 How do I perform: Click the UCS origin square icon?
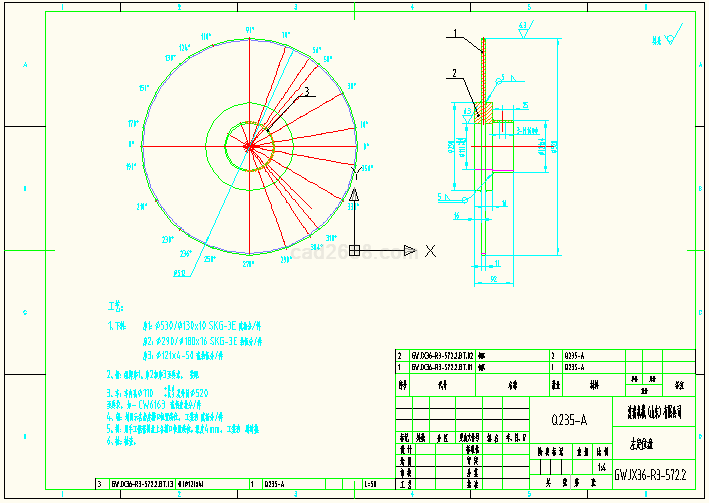pyautogui.click(x=353, y=250)
